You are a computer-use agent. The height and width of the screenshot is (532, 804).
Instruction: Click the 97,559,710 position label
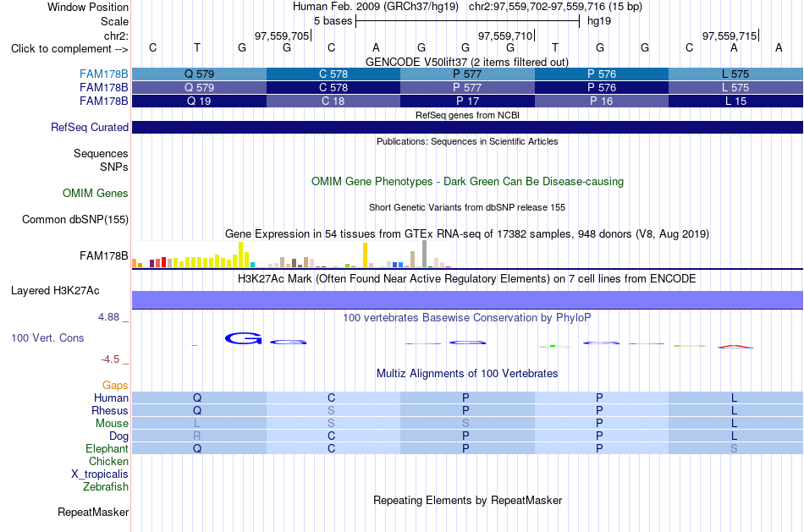click(x=505, y=36)
